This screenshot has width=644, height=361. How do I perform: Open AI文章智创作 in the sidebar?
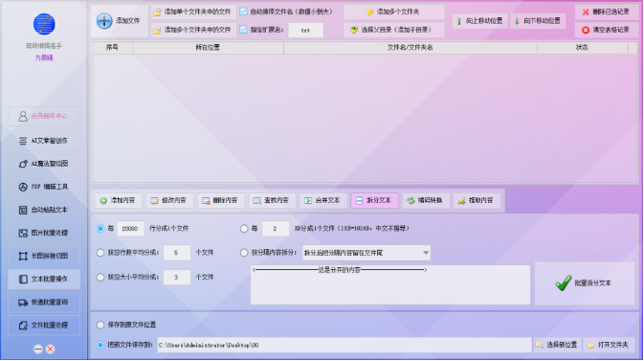(44, 141)
